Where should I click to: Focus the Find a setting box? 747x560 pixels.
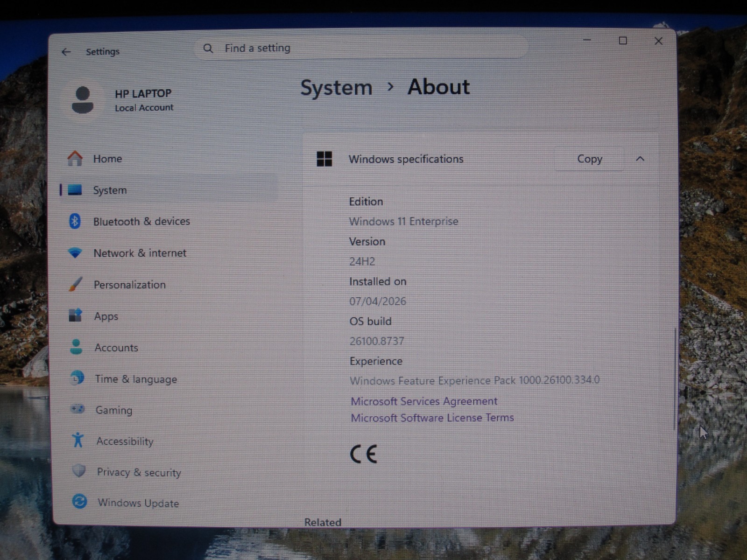point(360,48)
